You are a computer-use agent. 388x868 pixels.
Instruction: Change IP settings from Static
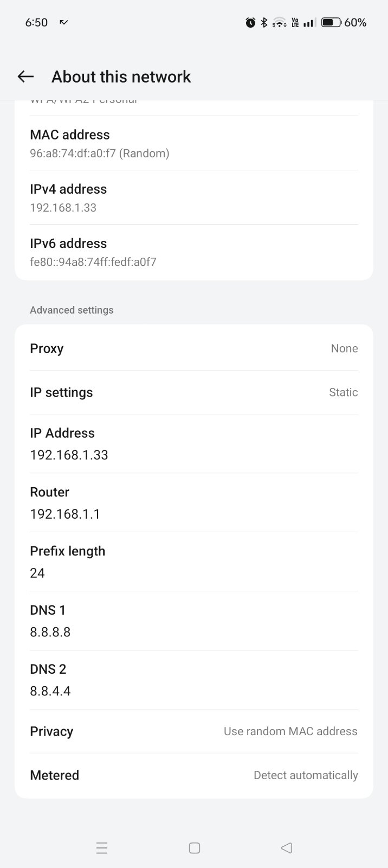194,392
